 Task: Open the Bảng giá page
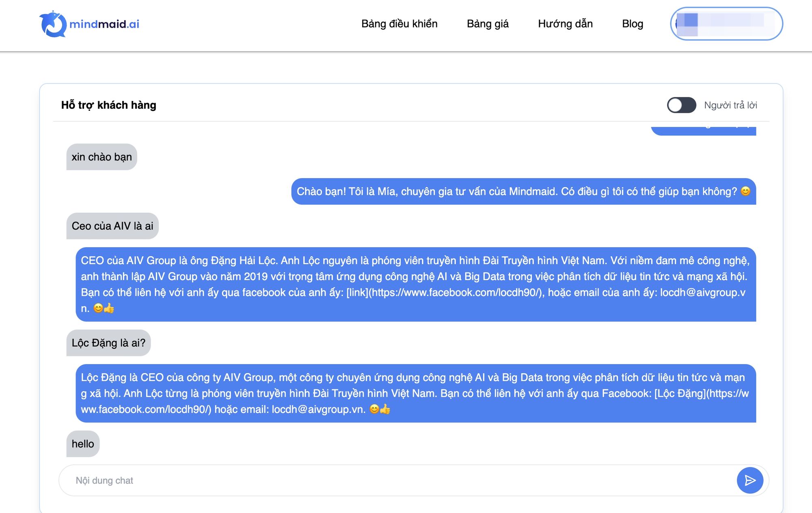488,24
